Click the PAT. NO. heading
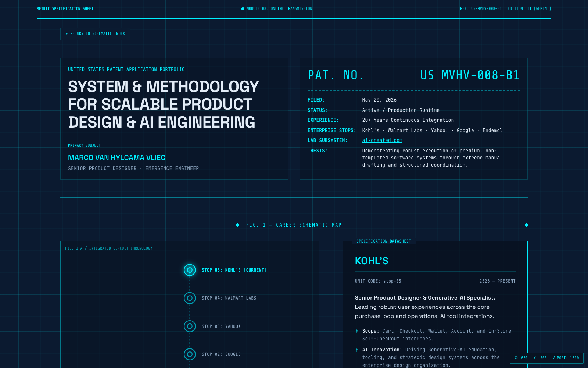 (x=336, y=75)
